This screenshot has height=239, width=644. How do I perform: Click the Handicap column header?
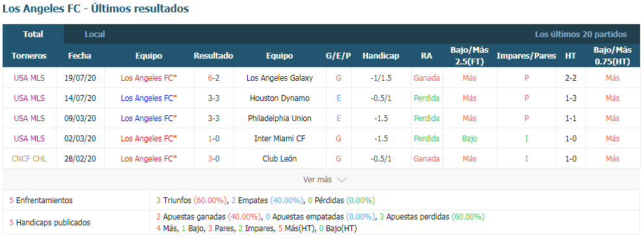click(x=381, y=55)
